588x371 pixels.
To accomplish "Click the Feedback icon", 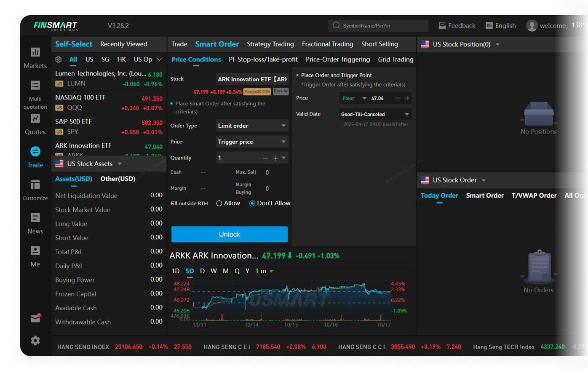I will coord(442,26).
